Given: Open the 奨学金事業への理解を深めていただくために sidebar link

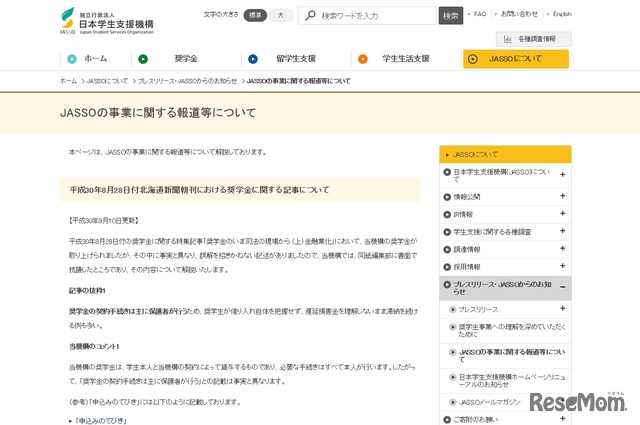Looking at the screenshot, I should pos(512,331).
